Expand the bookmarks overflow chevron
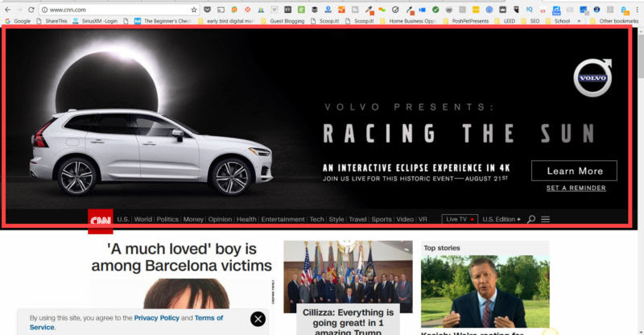The height and width of the screenshot is (335, 644). click(579, 21)
